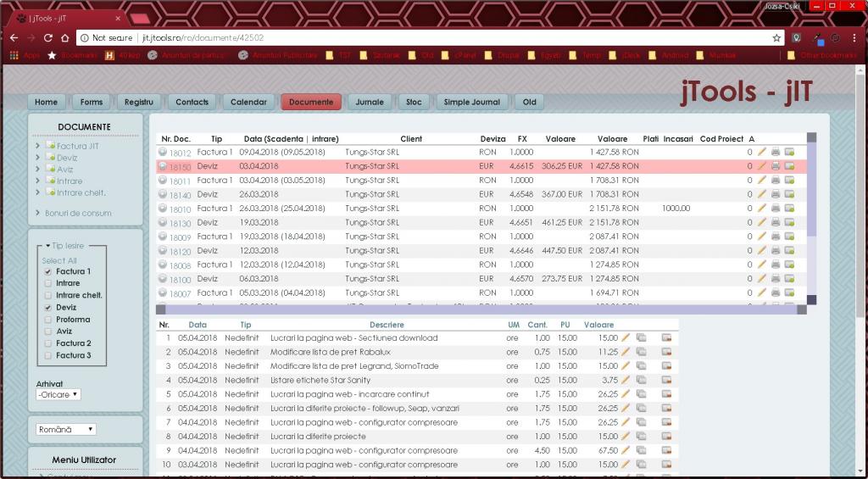Edit line 1 'Sectiunea download' with pencil
The image size is (868, 479).
pyautogui.click(x=626, y=338)
